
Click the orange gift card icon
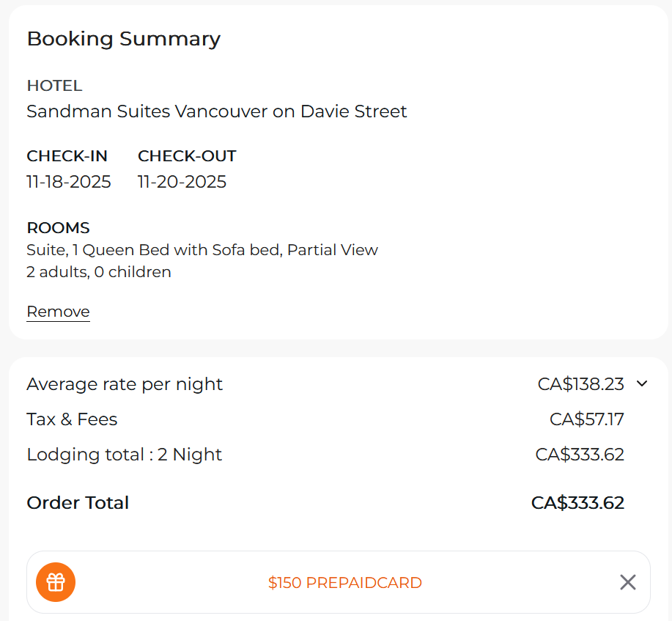coord(56,582)
